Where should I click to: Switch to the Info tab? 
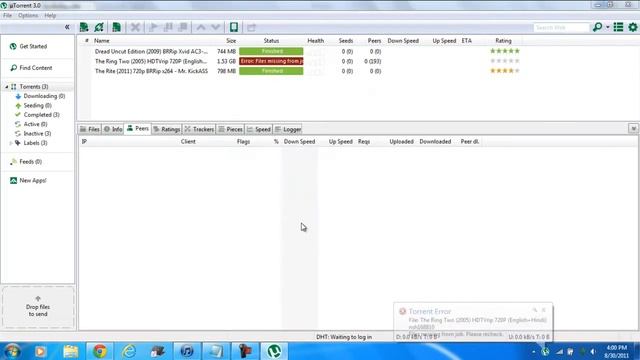(x=113, y=129)
